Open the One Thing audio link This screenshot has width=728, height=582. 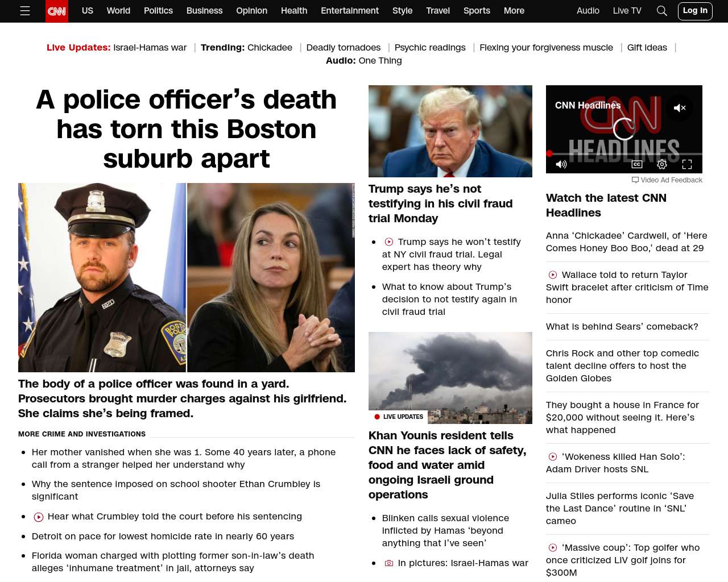(380, 61)
